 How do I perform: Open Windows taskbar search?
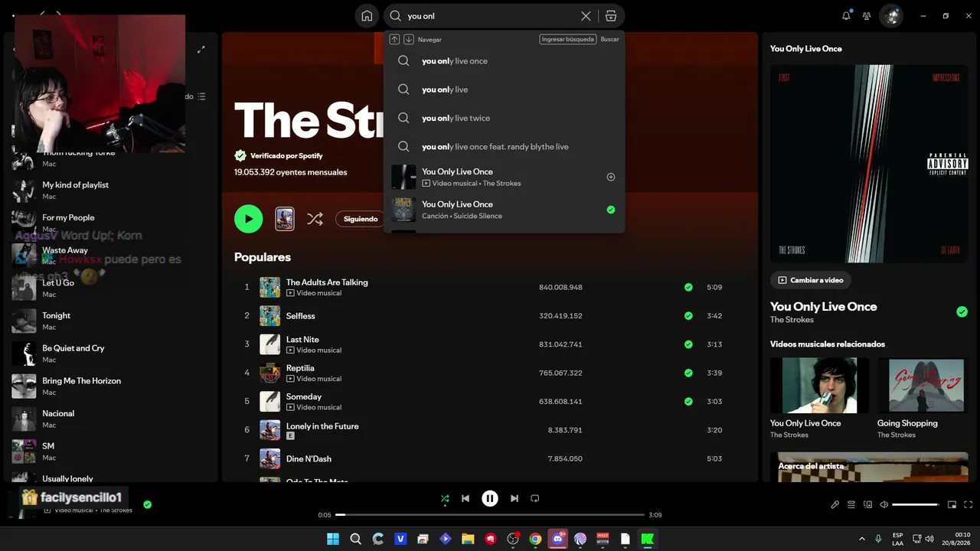355,539
